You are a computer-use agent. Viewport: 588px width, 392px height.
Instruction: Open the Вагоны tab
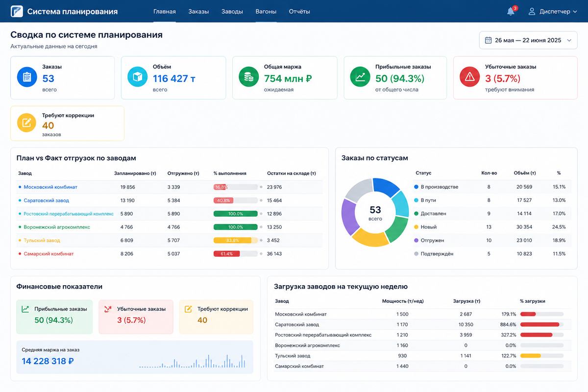pyautogui.click(x=266, y=11)
